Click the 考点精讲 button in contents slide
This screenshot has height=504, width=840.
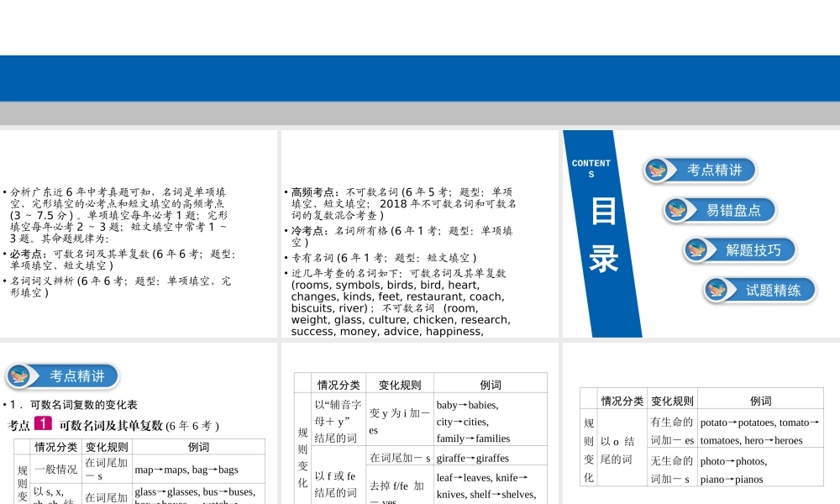[700, 171]
